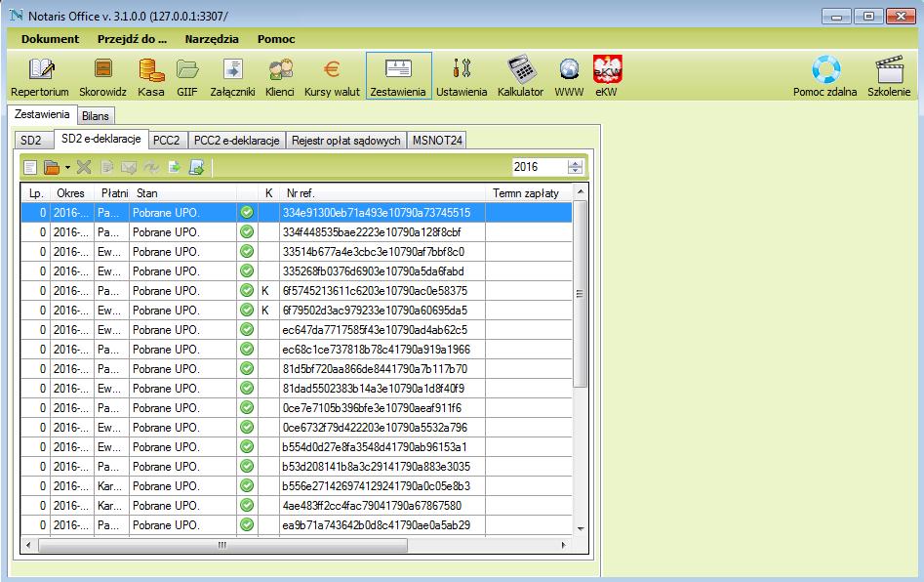Click the delete X icon in list toolbar

coord(84,167)
